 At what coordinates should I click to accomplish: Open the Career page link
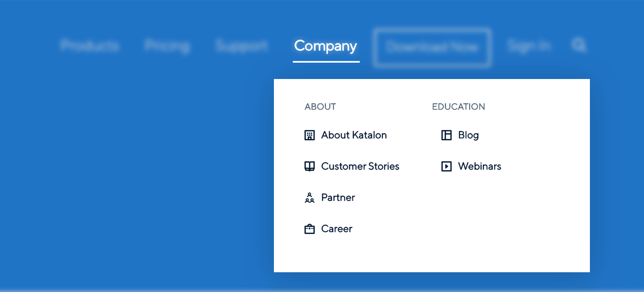click(337, 229)
